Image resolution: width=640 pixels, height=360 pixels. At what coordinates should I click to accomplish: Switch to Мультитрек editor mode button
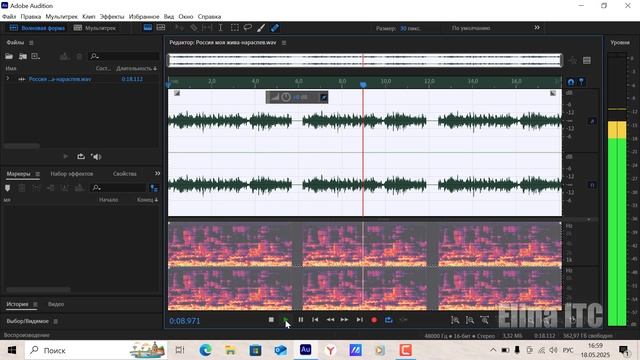click(95, 28)
